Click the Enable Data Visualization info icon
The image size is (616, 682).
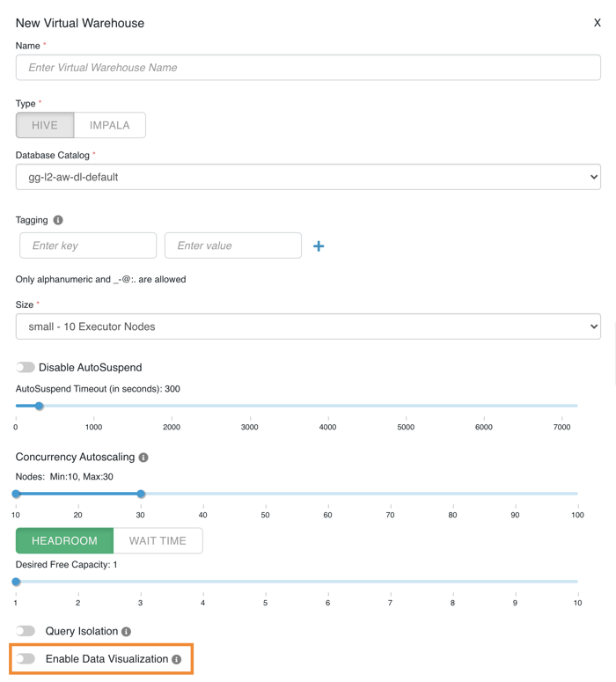[177, 659]
